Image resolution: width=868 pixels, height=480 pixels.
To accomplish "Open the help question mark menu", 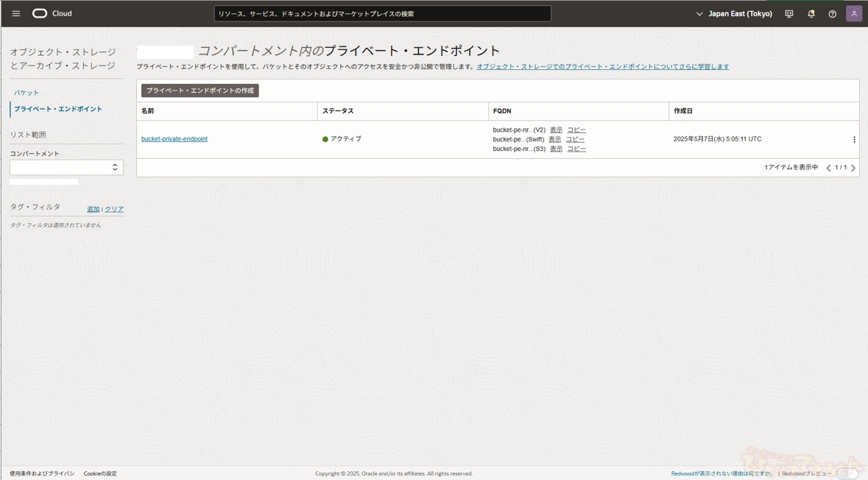I will point(832,14).
